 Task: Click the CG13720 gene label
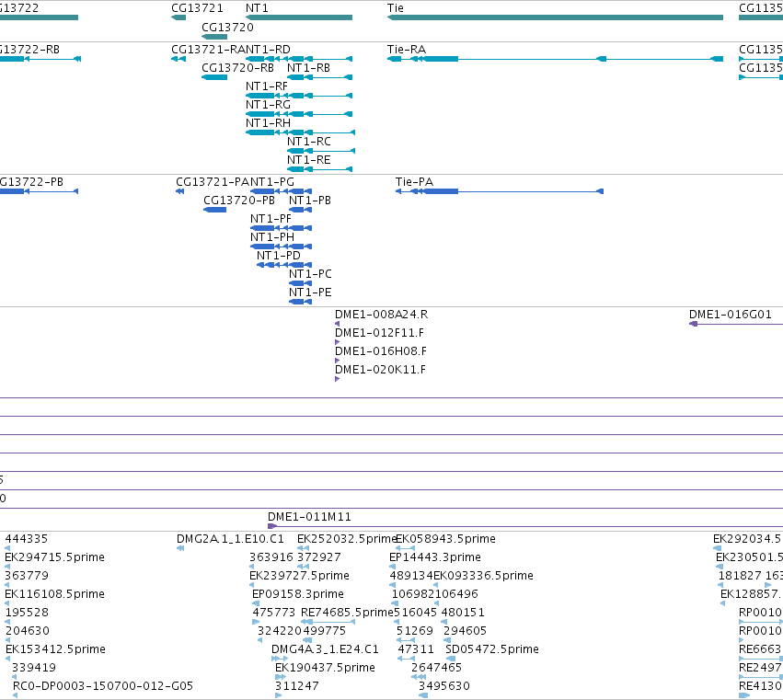coord(227,28)
